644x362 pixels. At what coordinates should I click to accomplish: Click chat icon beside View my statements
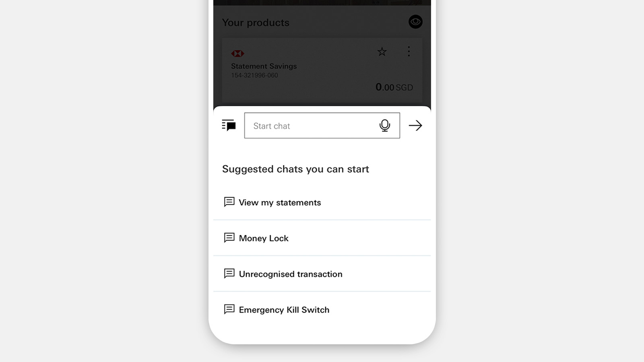[229, 202]
